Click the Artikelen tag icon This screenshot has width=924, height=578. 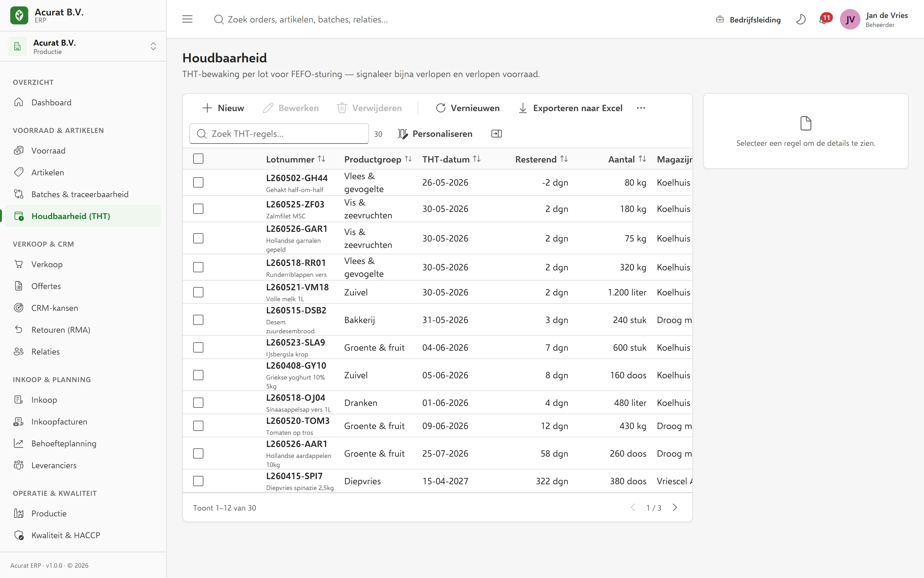click(19, 172)
